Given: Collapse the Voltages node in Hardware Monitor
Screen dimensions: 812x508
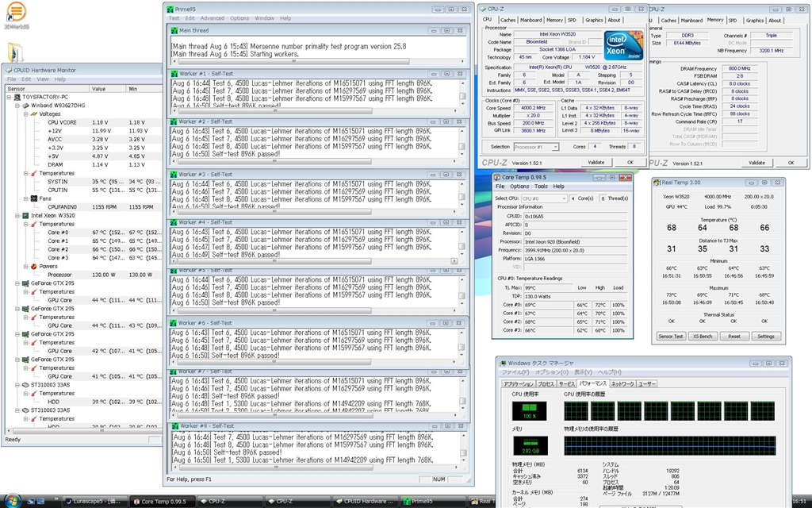Looking at the screenshot, I should coord(25,114).
